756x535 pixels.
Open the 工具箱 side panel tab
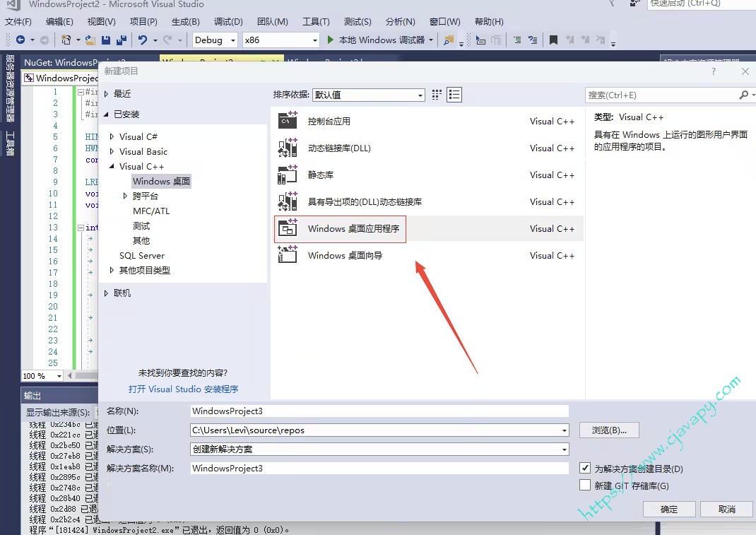click(10, 143)
